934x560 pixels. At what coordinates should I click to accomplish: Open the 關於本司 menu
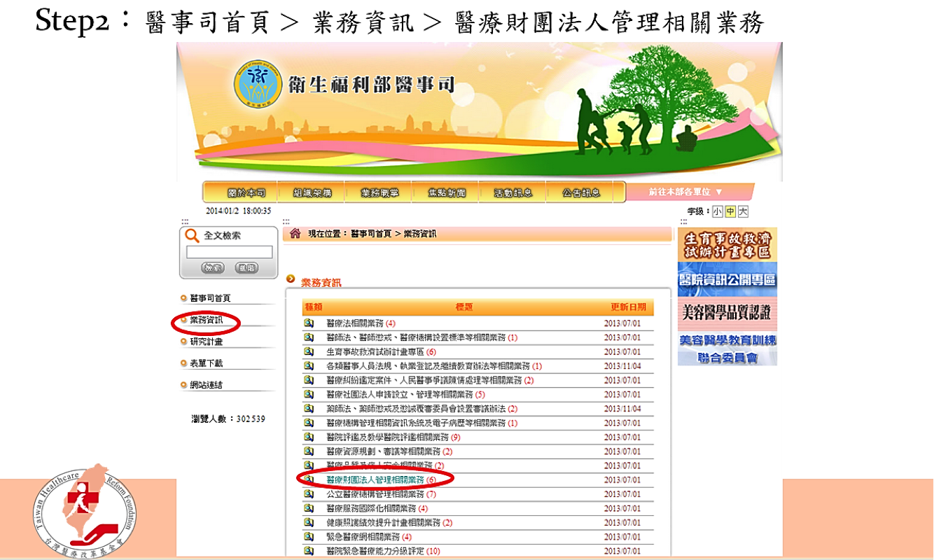click(x=246, y=193)
